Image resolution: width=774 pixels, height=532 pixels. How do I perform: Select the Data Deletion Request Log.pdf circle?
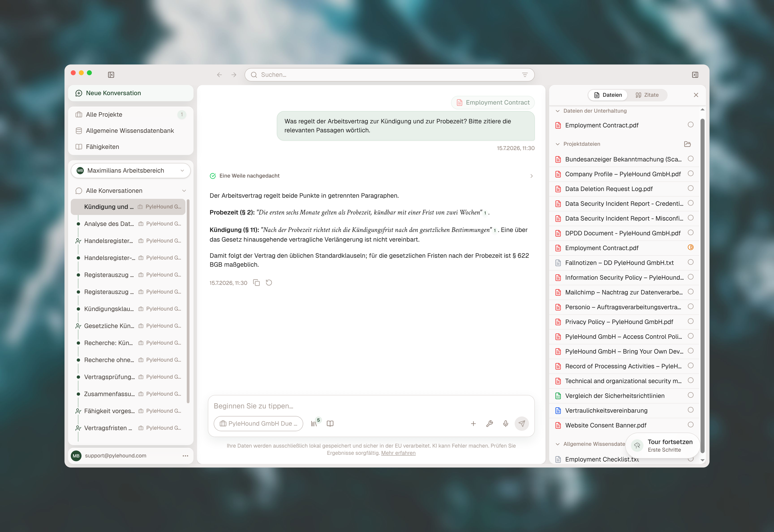(x=691, y=188)
